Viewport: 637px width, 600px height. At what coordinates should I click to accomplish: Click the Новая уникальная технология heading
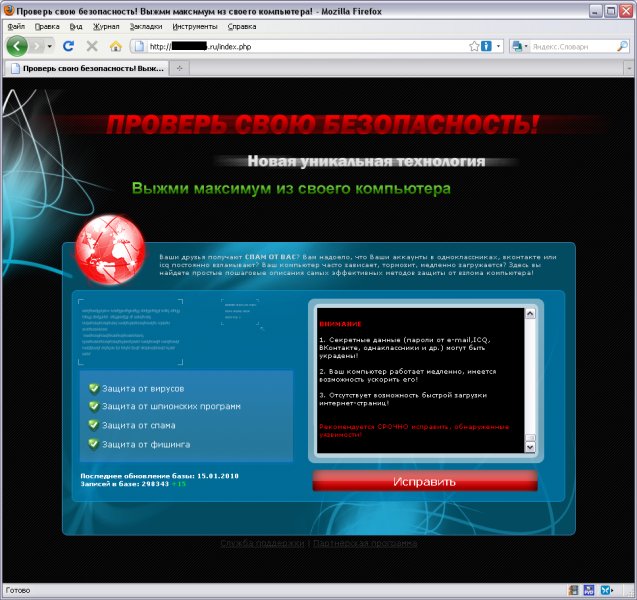tap(366, 161)
